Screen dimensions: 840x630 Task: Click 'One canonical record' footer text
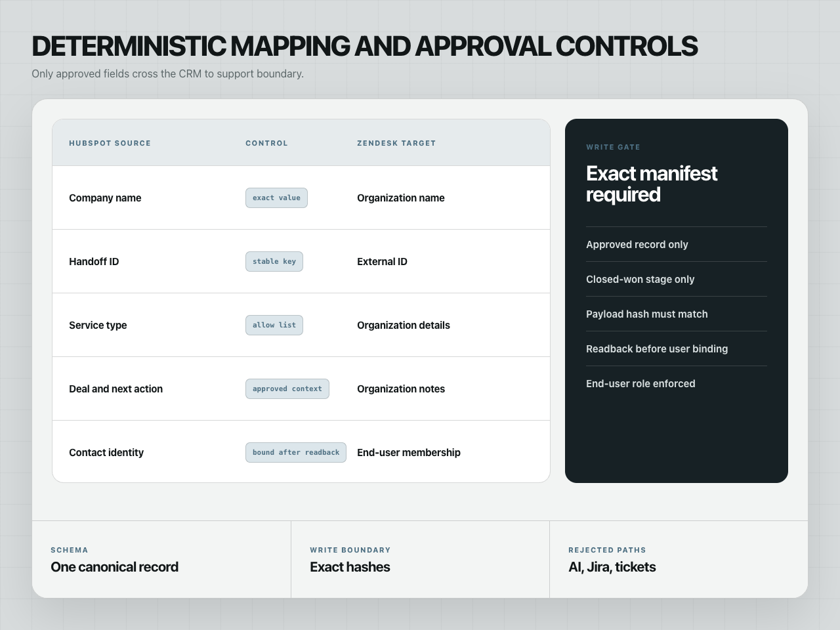point(114,567)
